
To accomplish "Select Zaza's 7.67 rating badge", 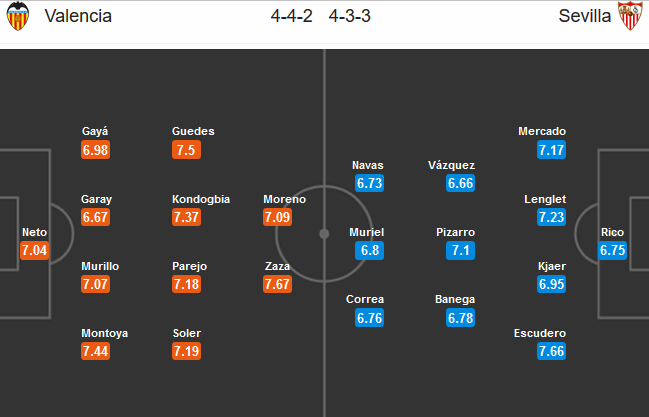I will click(x=277, y=284).
